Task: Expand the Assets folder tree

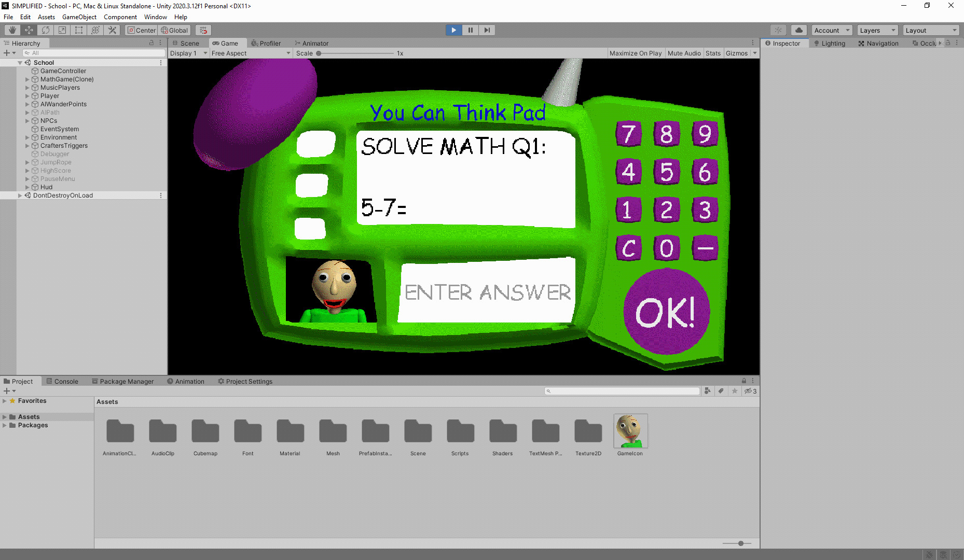Action: point(5,417)
